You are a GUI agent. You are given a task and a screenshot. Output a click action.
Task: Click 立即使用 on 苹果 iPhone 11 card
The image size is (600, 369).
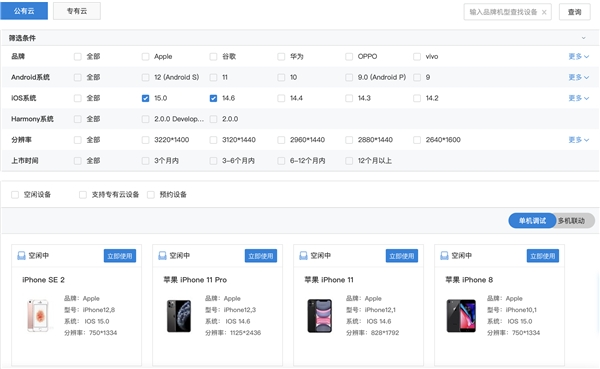point(402,256)
